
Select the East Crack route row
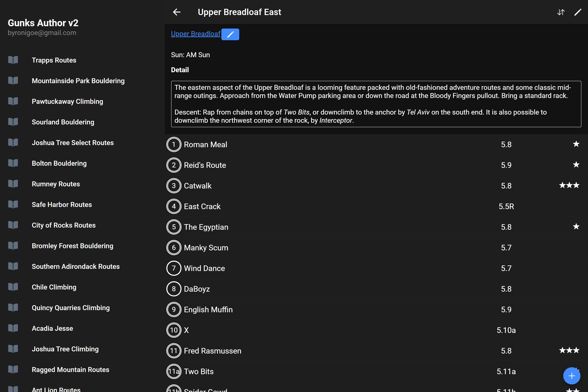[x=376, y=206]
